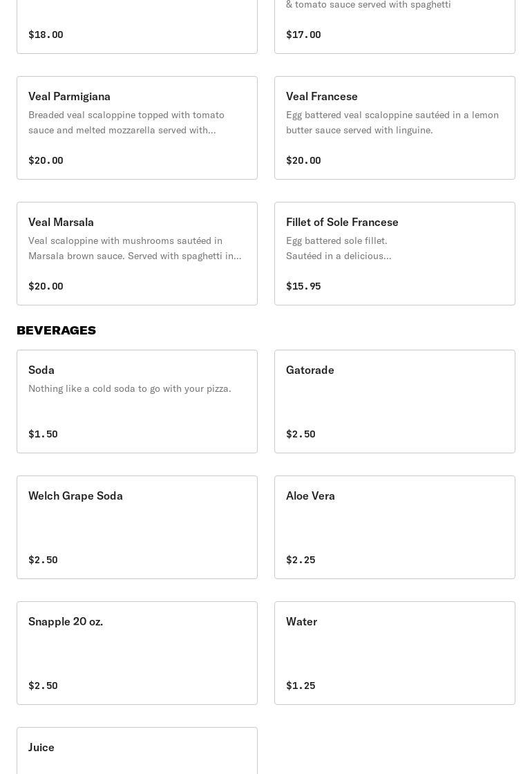Pick the Water beverage item
The width and height of the screenshot is (532, 774).
(x=395, y=653)
